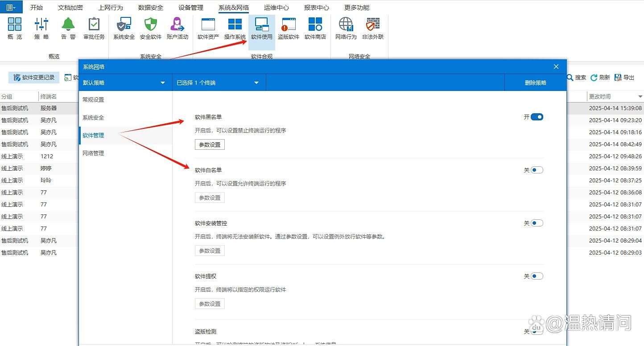Expand the 已选择 1 个终端 terminal selector
The image size is (644, 346).
[x=219, y=82]
